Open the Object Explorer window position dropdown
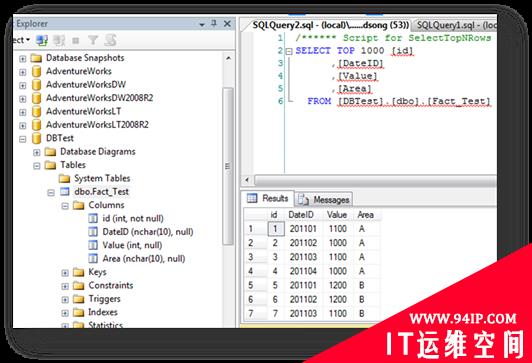Image resolution: width=532 pixels, height=363 pixels. (x=202, y=24)
